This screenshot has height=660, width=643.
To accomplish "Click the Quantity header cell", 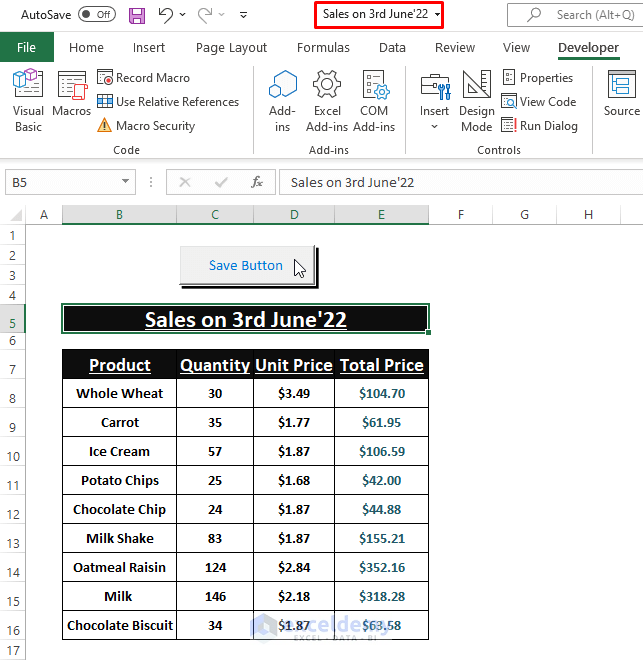I will [x=215, y=365].
